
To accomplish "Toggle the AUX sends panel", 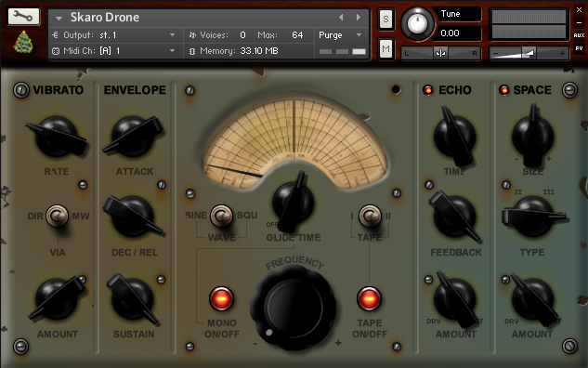I will coord(579,35).
